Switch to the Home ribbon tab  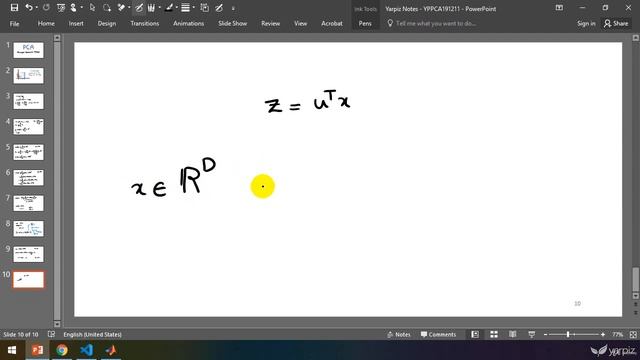[x=46, y=24]
